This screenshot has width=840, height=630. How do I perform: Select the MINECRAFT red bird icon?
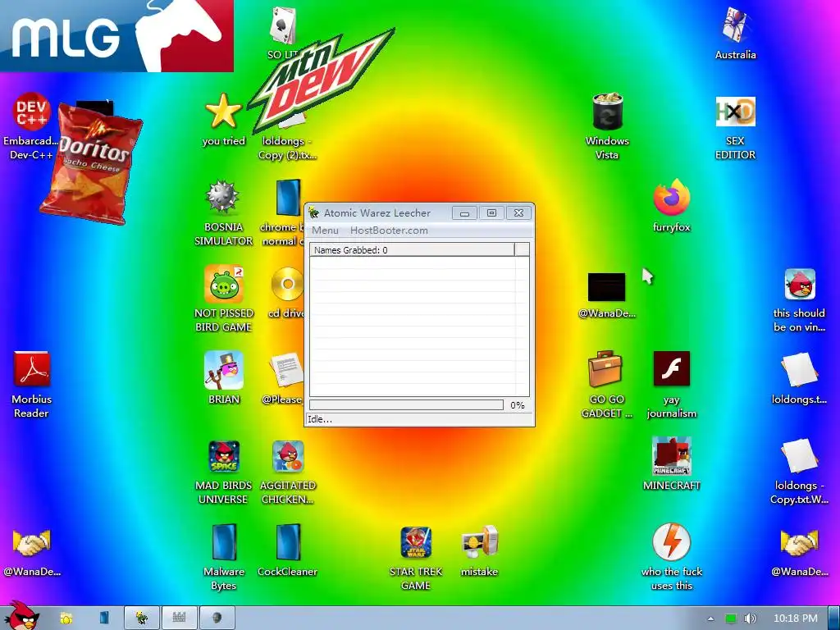coord(671,464)
